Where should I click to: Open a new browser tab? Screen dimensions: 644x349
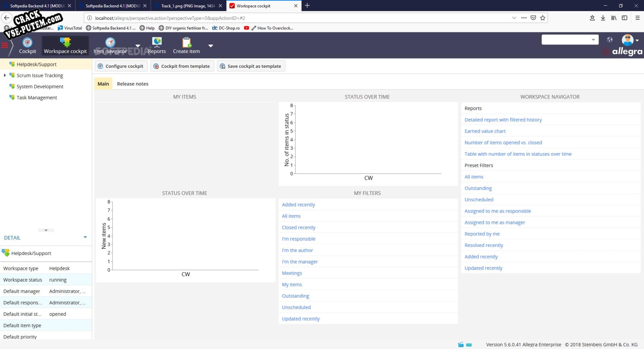(x=307, y=5)
